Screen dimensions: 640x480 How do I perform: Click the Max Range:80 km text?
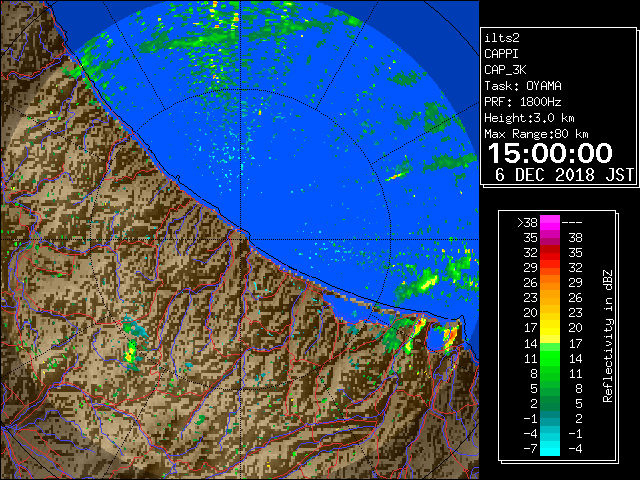pyautogui.click(x=536, y=134)
